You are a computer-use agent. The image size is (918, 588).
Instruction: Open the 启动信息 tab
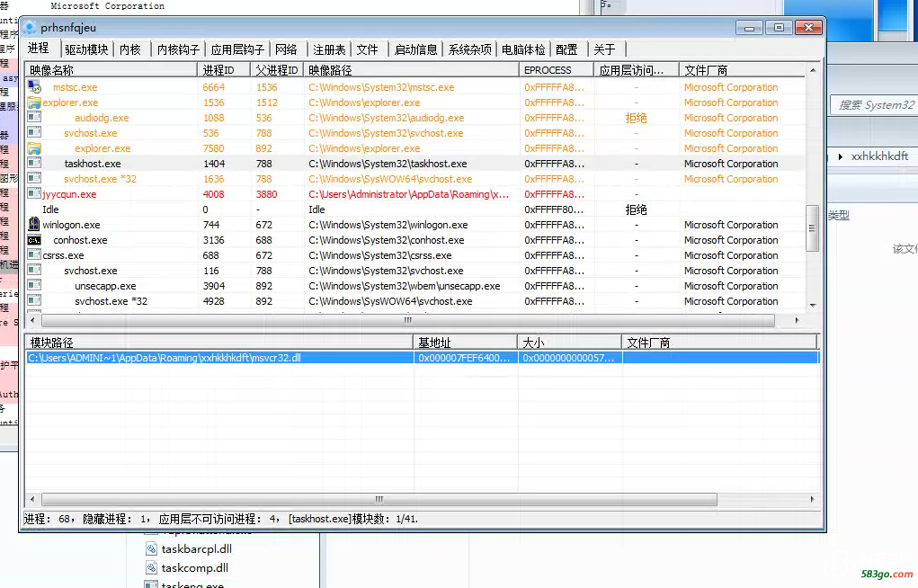416,49
